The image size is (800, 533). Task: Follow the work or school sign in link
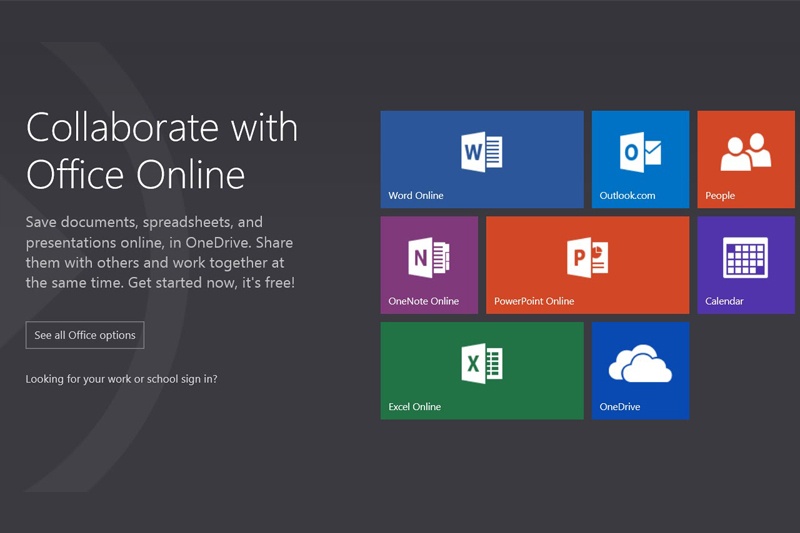pos(121,379)
